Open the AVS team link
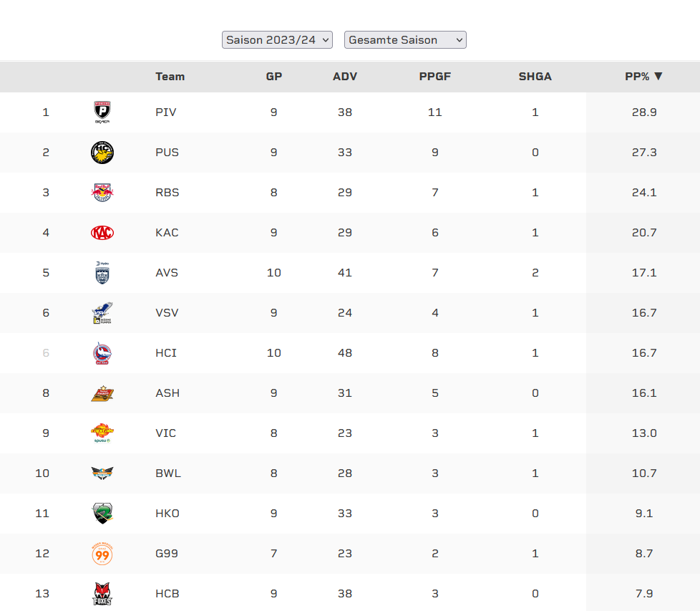The image size is (700, 611). click(x=167, y=272)
